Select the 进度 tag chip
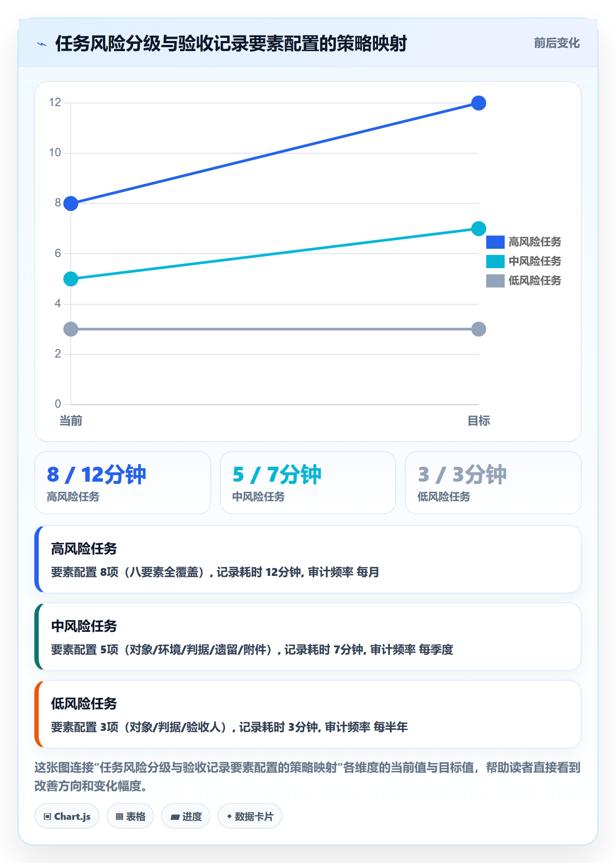This screenshot has width=616, height=863. click(x=186, y=816)
